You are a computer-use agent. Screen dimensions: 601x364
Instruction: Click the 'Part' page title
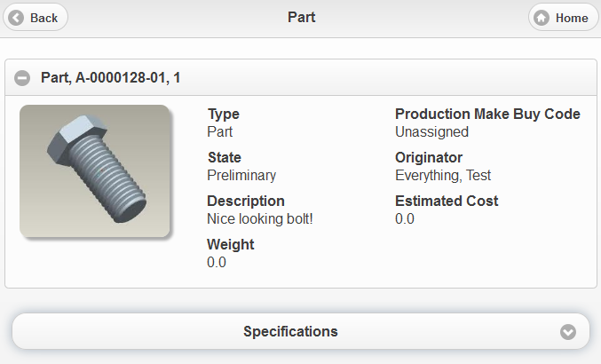coord(302,17)
